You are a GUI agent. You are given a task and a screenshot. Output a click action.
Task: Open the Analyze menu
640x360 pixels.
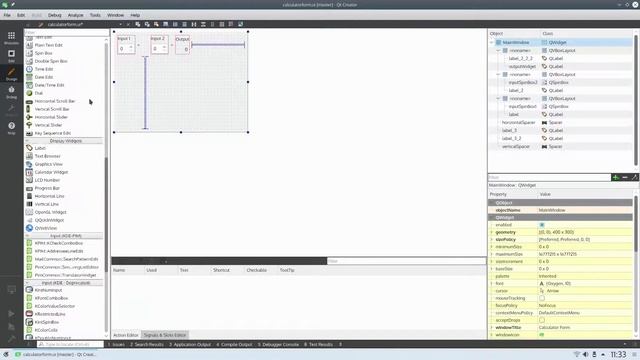[x=76, y=15]
